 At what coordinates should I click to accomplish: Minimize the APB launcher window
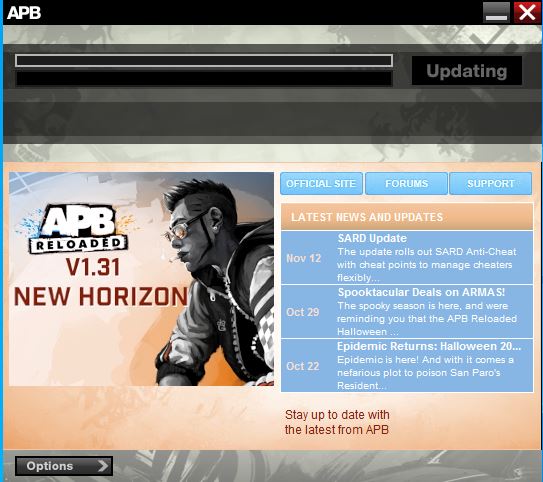(496, 12)
